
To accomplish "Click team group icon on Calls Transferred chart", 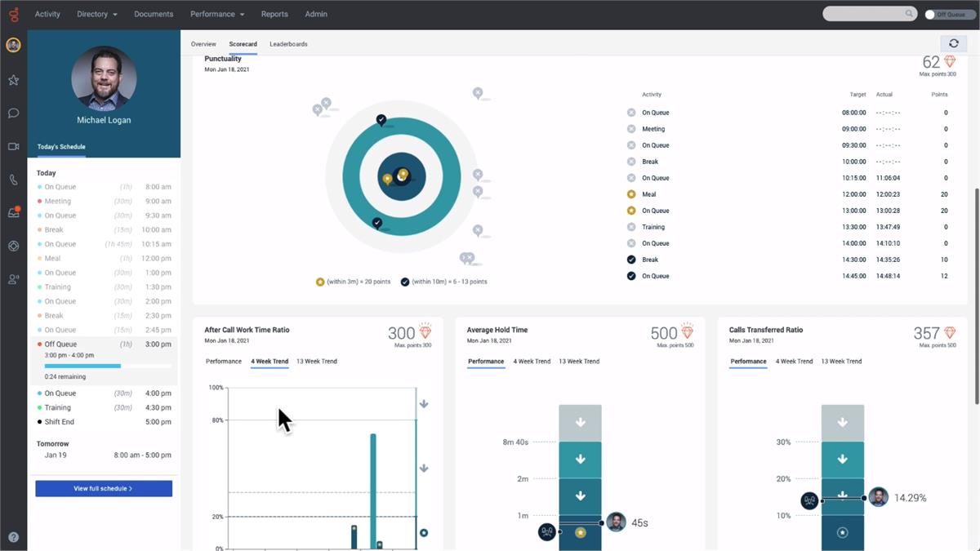I will tap(809, 501).
